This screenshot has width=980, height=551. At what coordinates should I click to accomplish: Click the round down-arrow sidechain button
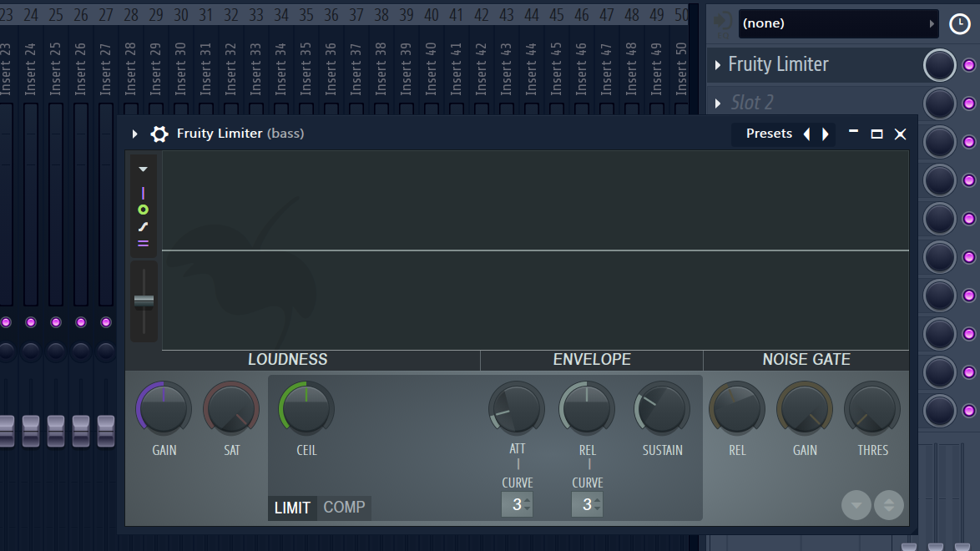pyautogui.click(x=856, y=505)
